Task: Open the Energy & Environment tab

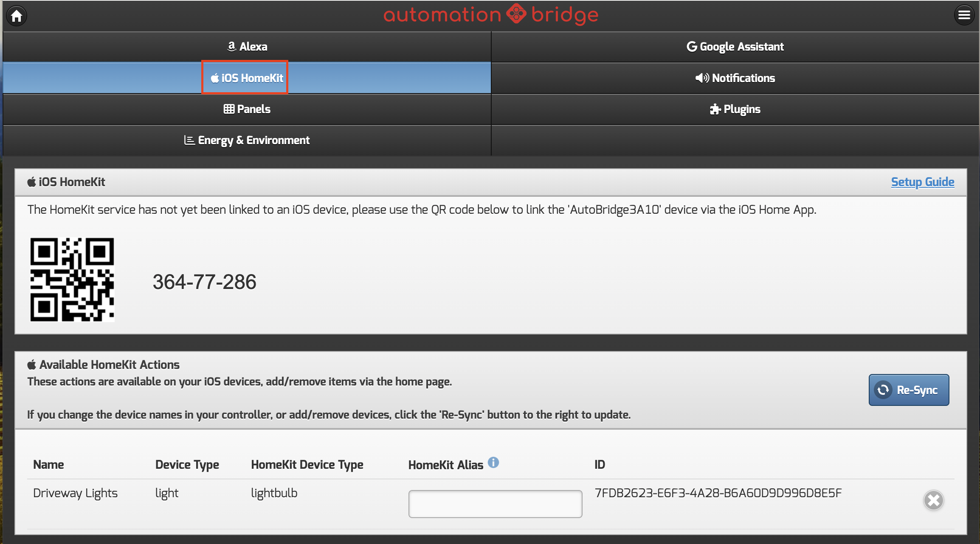Action: [247, 140]
